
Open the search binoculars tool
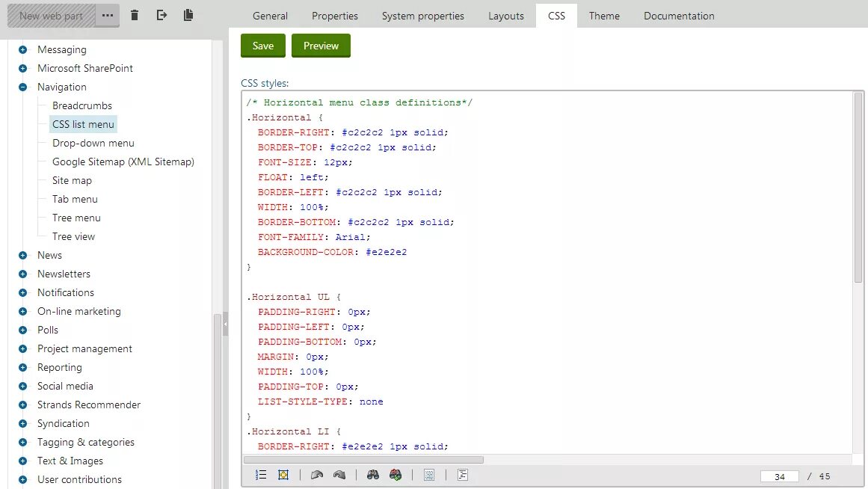(x=373, y=475)
